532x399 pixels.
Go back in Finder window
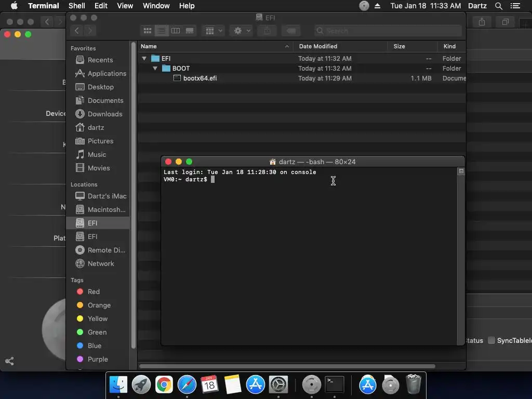[x=77, y=31]
